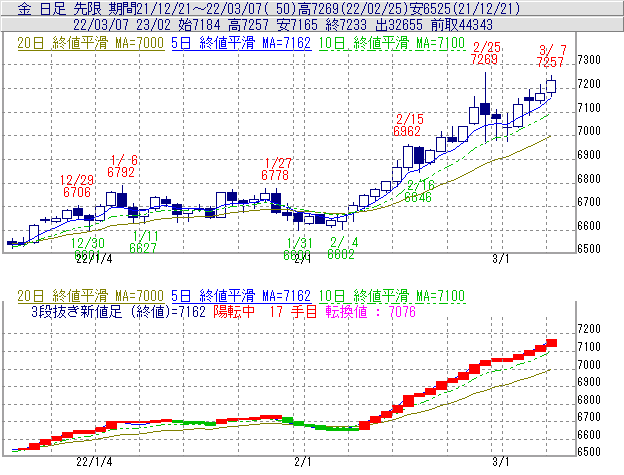The height and width of the screenshot is (475, 624).
Task: Click the 6500 price axis label in upper chart
Action: point(589,249)
